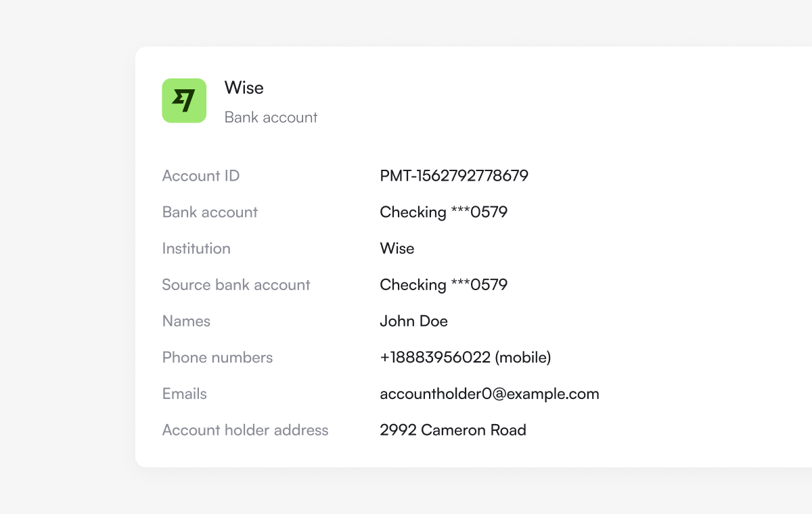Select the accountholder0@example.com email

tap(490, 394)
